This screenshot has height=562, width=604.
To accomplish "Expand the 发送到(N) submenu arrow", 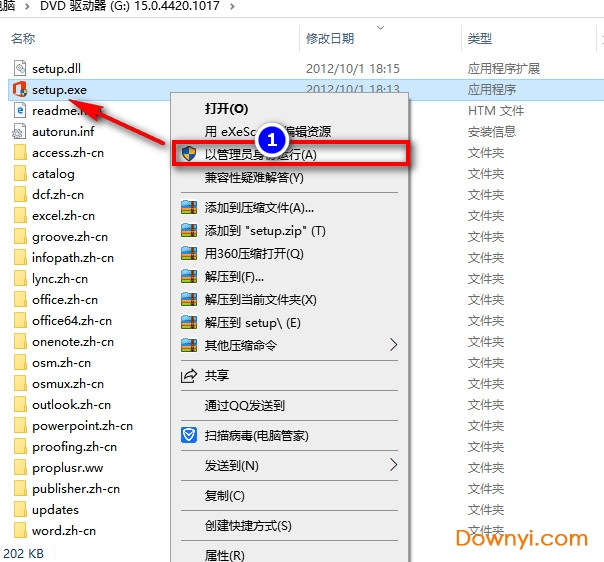I will pyautogui.click(x=393, y=466).
